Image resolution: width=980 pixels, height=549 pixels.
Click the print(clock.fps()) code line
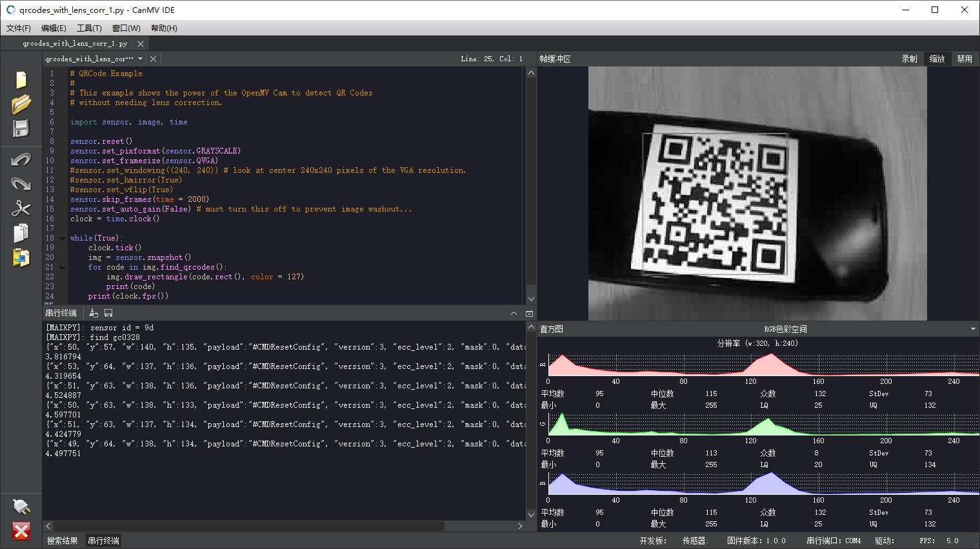pyautogui.click(x=128, y=296)
